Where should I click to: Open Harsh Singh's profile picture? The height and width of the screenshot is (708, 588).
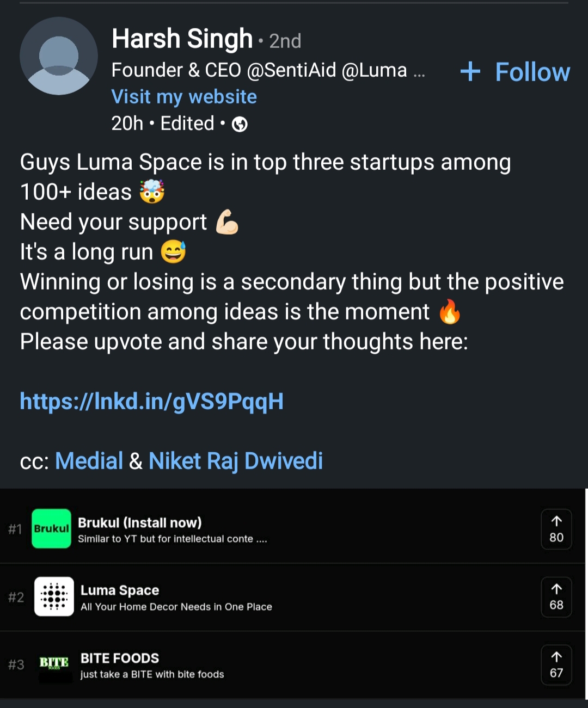tap(59, 56)
